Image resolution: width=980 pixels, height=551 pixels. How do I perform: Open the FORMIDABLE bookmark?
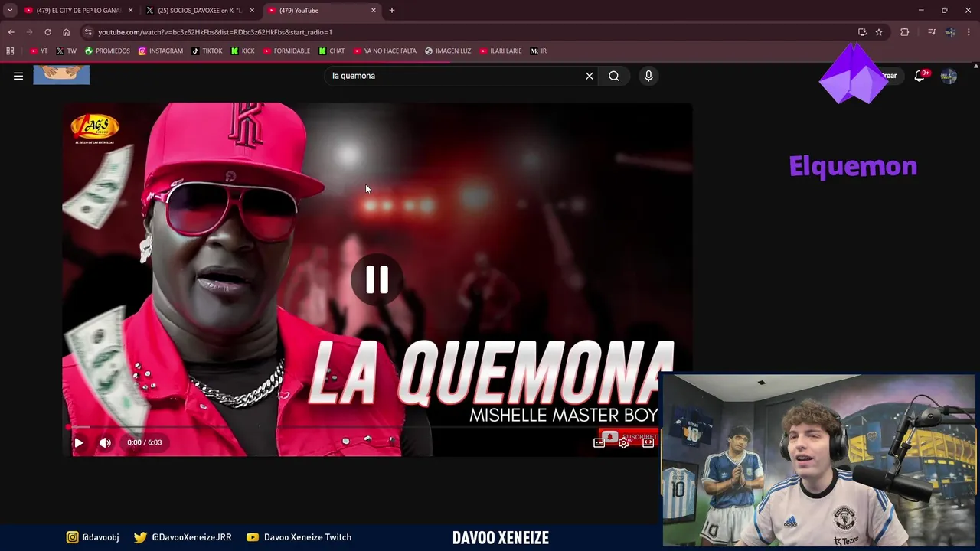point(287,51)
